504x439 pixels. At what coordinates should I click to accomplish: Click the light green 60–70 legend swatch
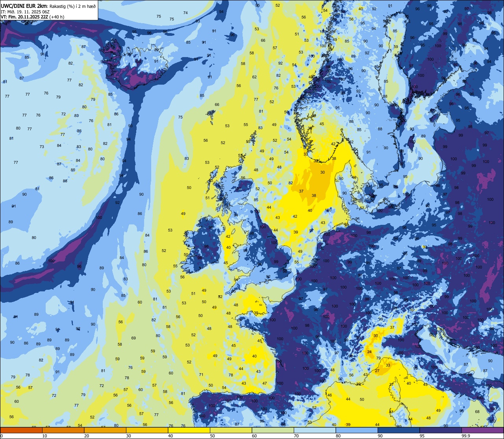click(x=273, y=430)
